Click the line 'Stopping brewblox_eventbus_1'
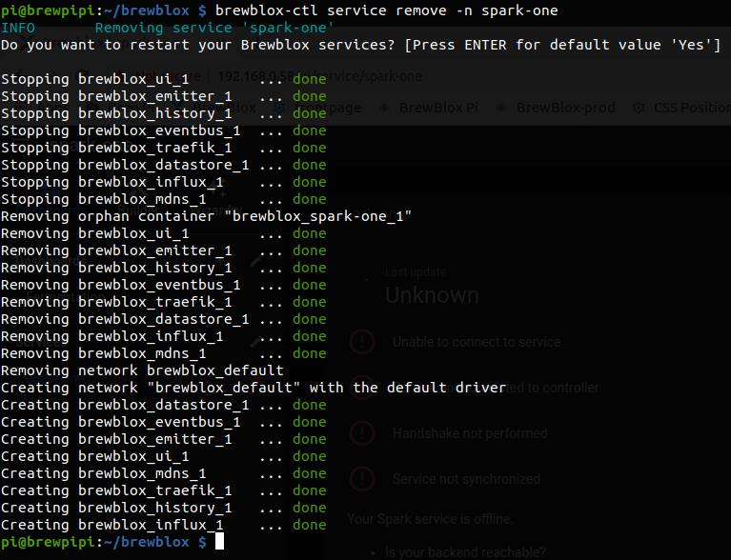 click(164, 130)
